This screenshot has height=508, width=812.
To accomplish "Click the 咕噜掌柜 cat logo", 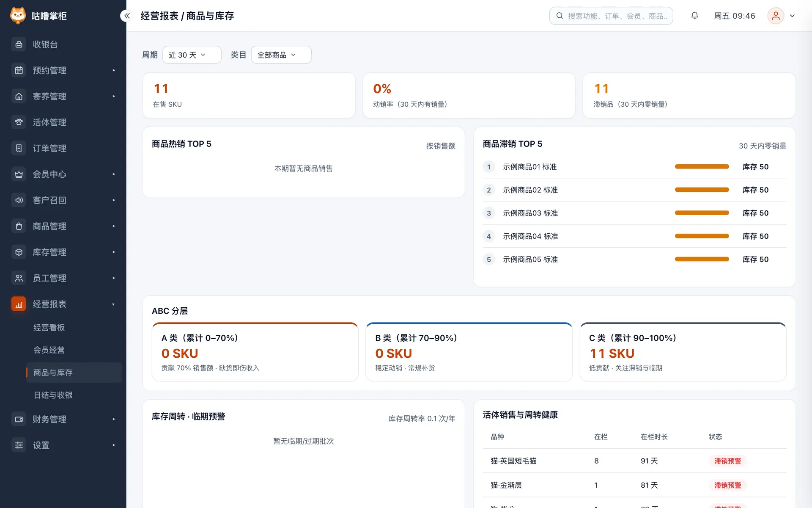I will pyautogui.click(x=18, y=16).
